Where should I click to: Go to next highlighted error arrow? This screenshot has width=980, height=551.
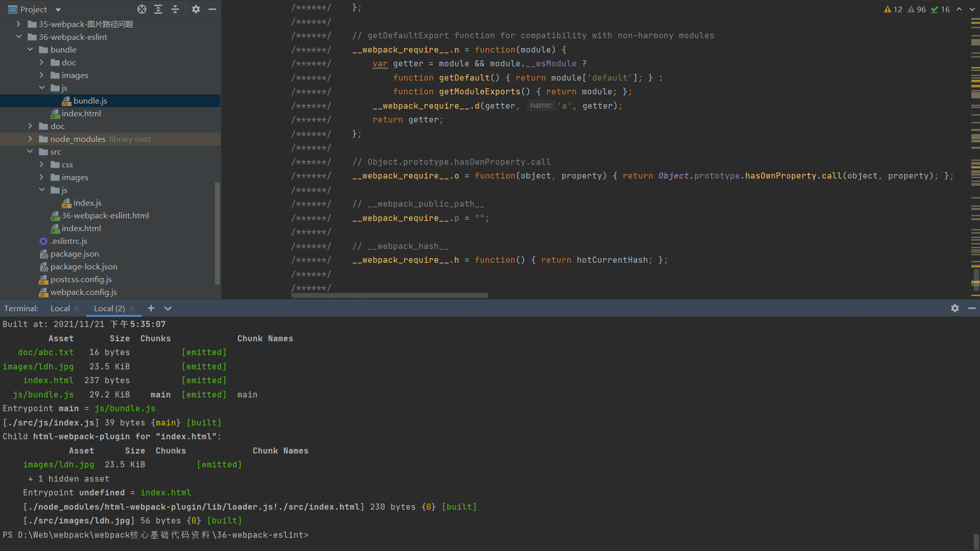point(972,9)
